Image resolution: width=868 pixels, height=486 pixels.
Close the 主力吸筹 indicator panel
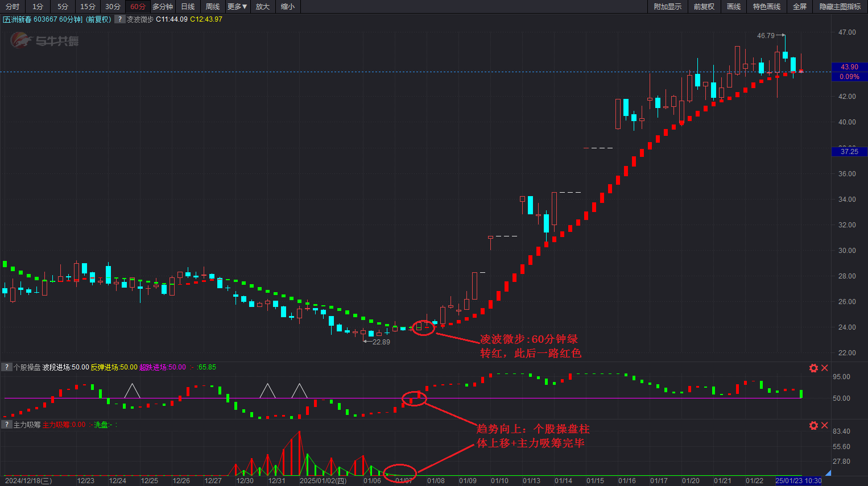[825, 425]
